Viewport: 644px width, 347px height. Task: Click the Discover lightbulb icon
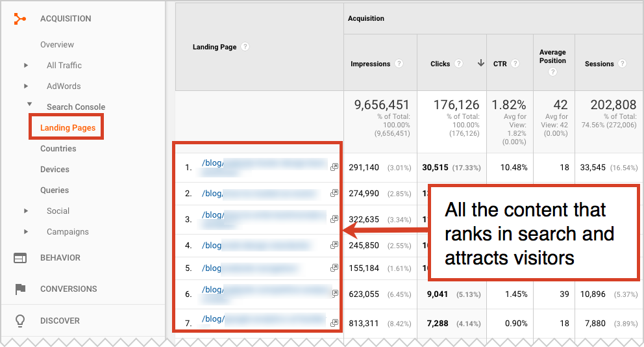pos(20,320)
